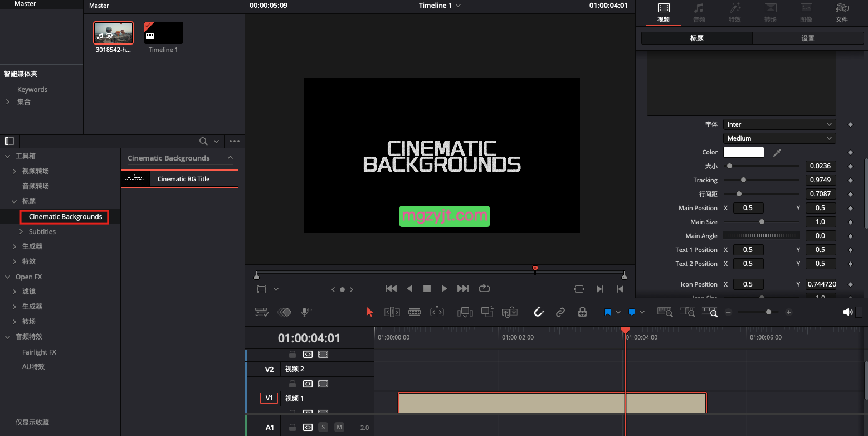Open Timeline View Options icon
Viewport: 868px width, 436px height.
pos(262,312)
